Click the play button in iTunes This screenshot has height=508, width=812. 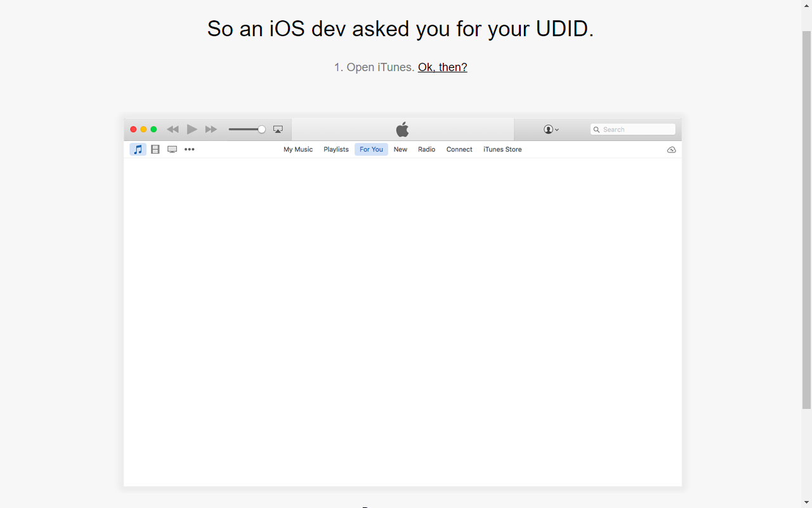click(192, 130)
